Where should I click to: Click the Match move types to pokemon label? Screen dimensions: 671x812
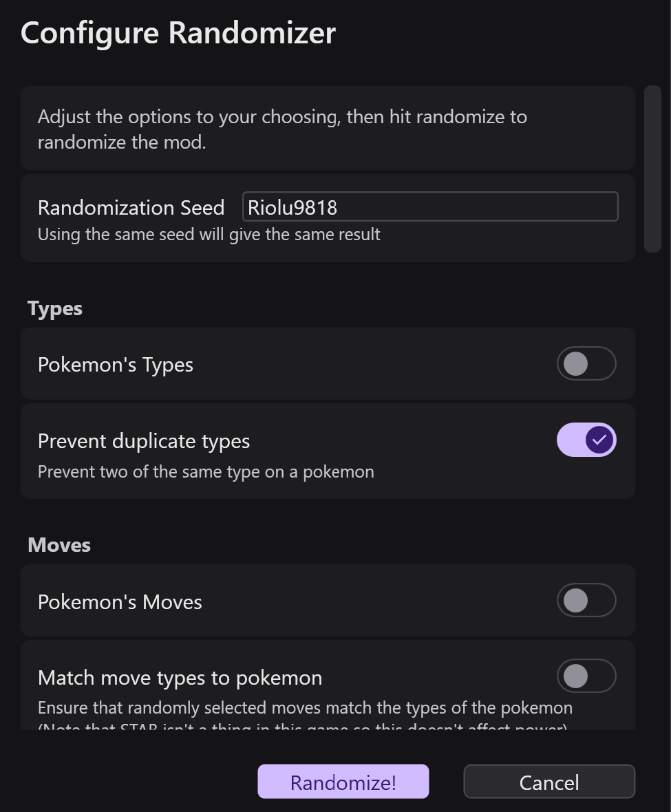(180, 678)
